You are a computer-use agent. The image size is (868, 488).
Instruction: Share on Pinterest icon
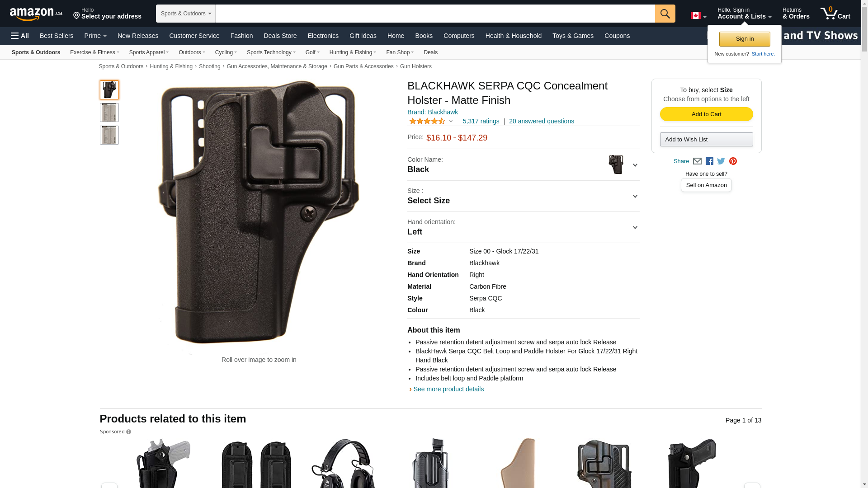733,161
